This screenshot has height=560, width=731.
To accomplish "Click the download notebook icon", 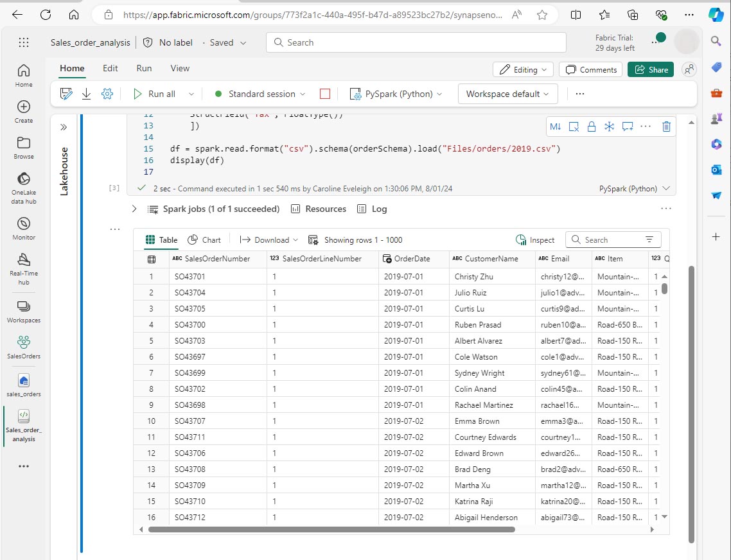I will [x=86, y=94].
